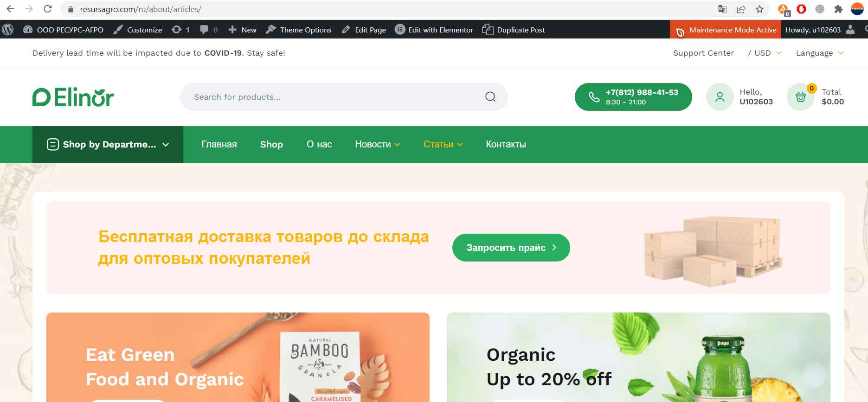Click the Запросить прайс button
Image resolution: width=868 pixels, height=402 pixels.
(x=511, y=248)
